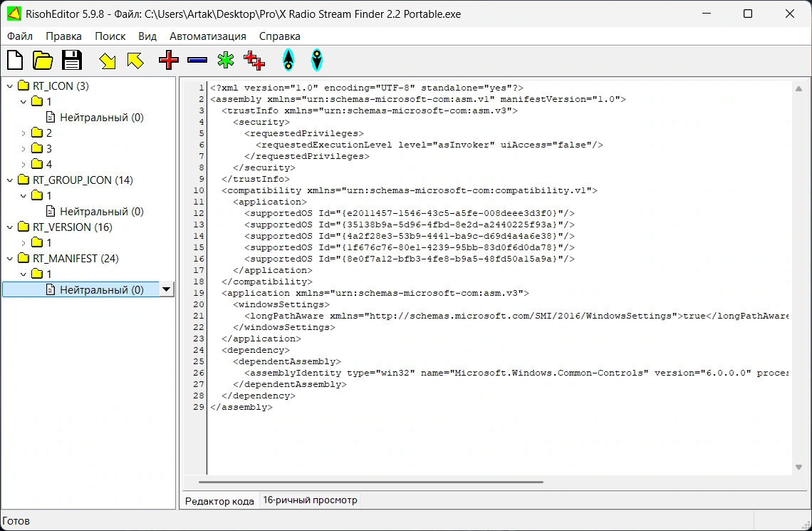The height and width of the screenshot is (531, 812).
Task: Save with the floppy disk icon
Action: pos(72,60)
